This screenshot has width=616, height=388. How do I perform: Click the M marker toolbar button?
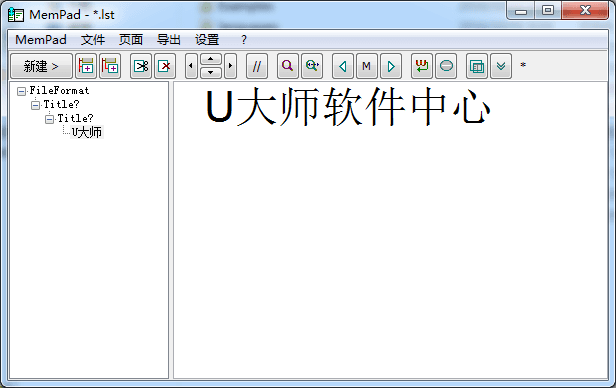[x=367, y=66]
